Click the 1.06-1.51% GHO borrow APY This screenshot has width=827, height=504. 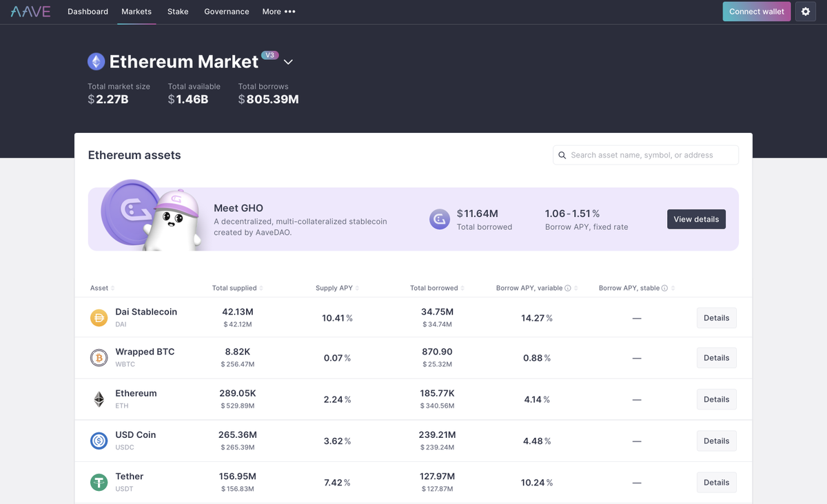(x=573, y=213)
